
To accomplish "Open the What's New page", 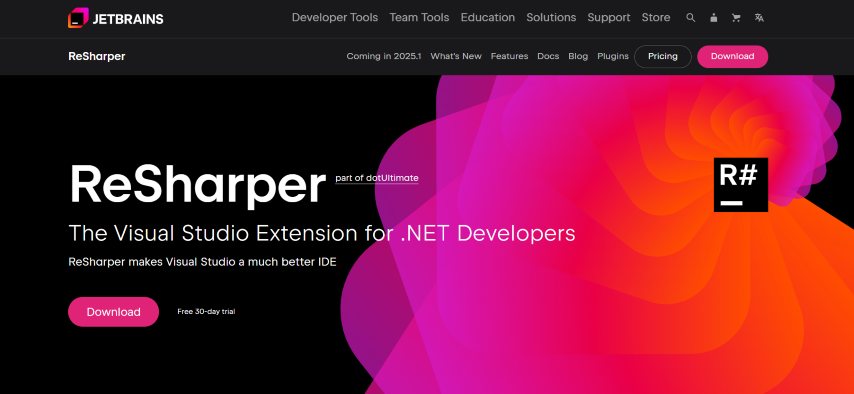I will tap(456, 56).
